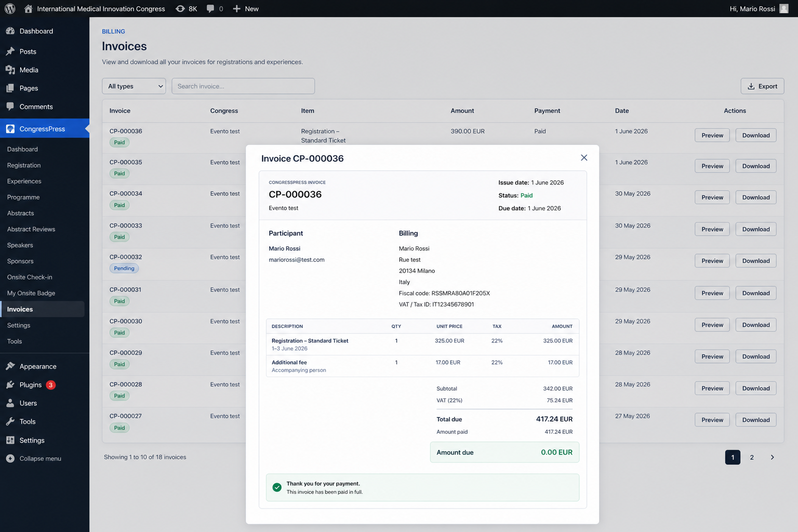The width and height of the screenshot is (798, 532).
Task: Preview the second 1 June 2026 invoice
Action: pos(712,166)
